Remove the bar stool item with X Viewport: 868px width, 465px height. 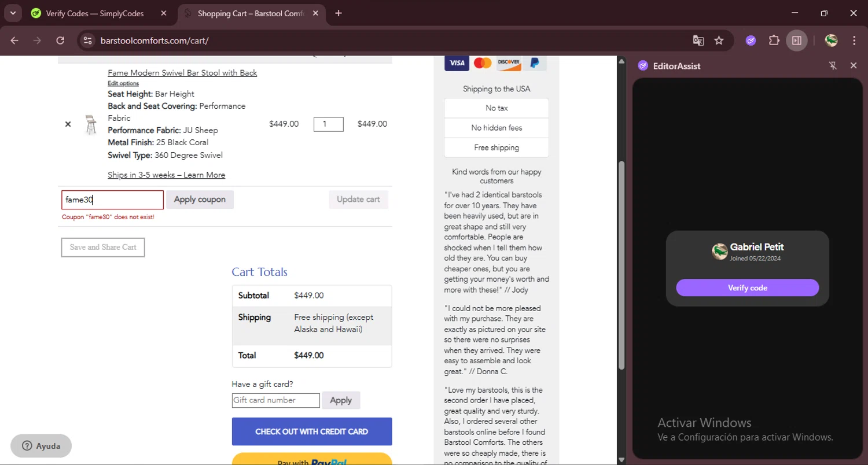68,124
